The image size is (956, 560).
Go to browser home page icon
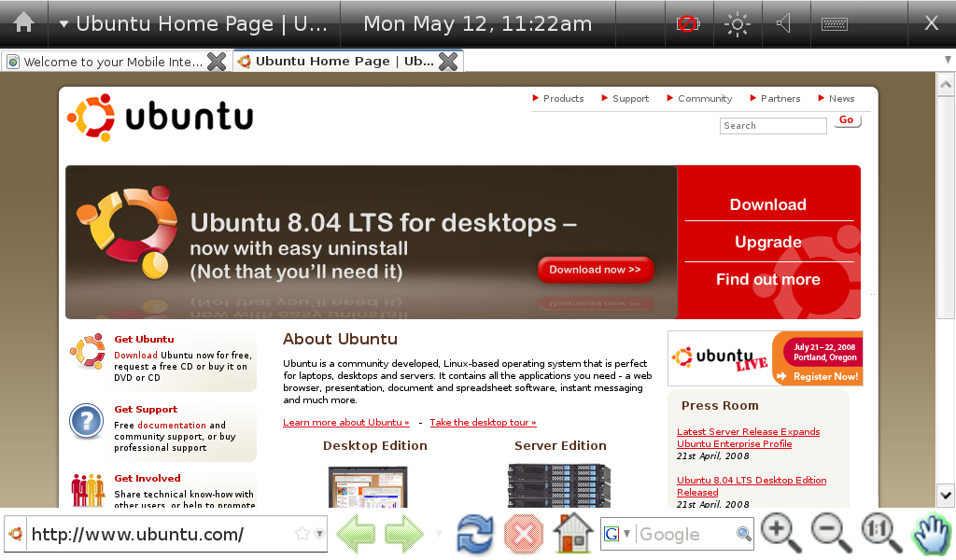pos(573,533)
